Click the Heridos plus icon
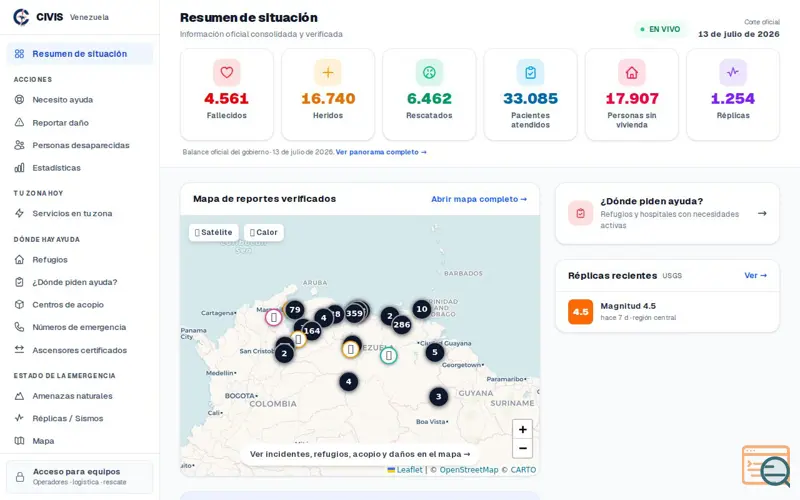Screen dimensions: 800x500 point(328,72)
